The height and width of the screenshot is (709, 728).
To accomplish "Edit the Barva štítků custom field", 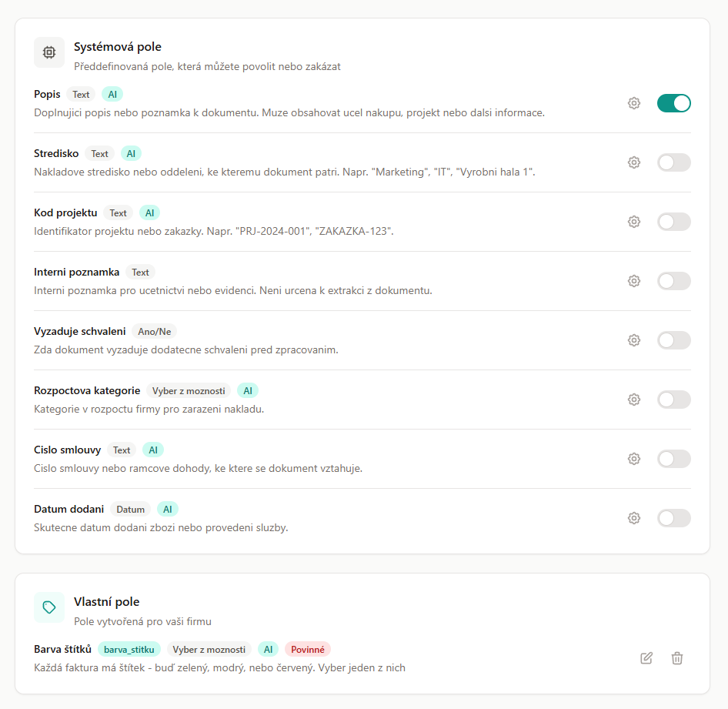I will (646, 658).
